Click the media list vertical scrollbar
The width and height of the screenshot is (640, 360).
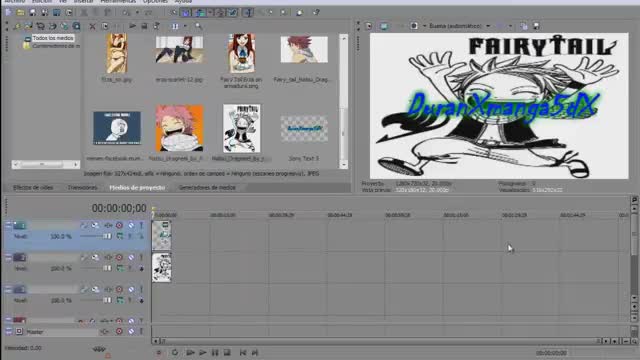[x=344, y=102]
